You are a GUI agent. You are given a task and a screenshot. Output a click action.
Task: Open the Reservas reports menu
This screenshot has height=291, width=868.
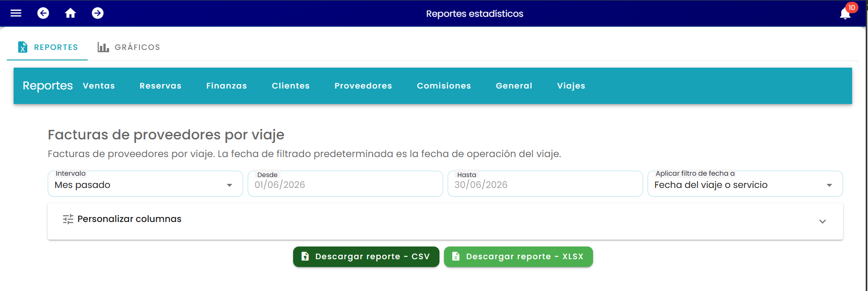click(x=160, y=86)
